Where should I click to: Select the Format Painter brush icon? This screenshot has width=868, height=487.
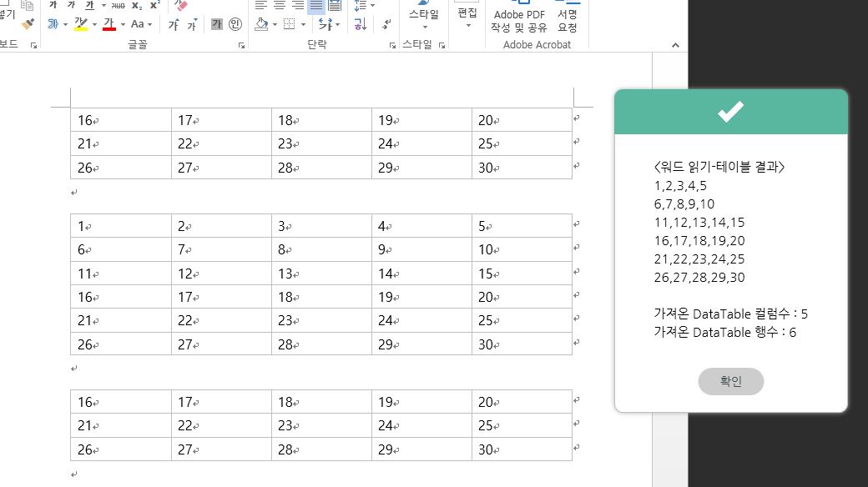27,24
